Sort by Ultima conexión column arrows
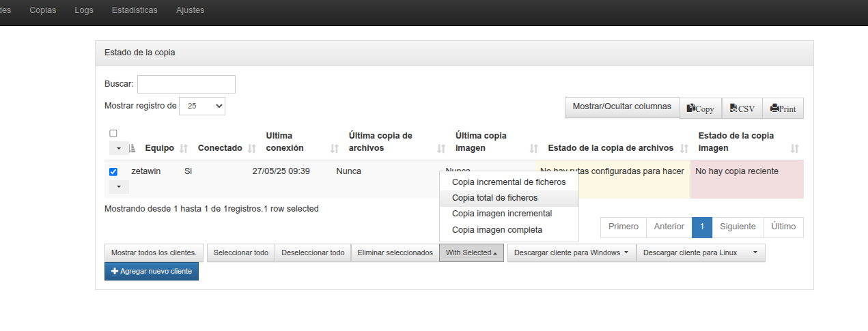868x331 pixels. point(335,148)
